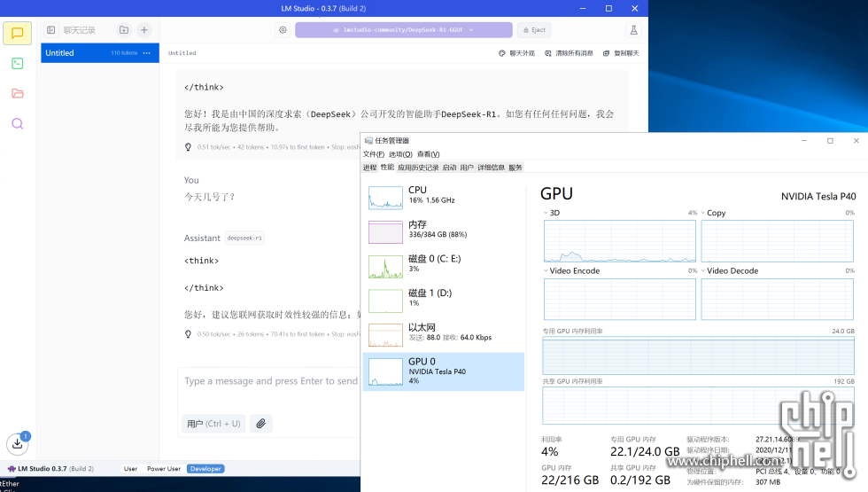The width and height of the screenshot is (868, 492).
Task: Select CPU in performance list
Action: tap(444, 197)
